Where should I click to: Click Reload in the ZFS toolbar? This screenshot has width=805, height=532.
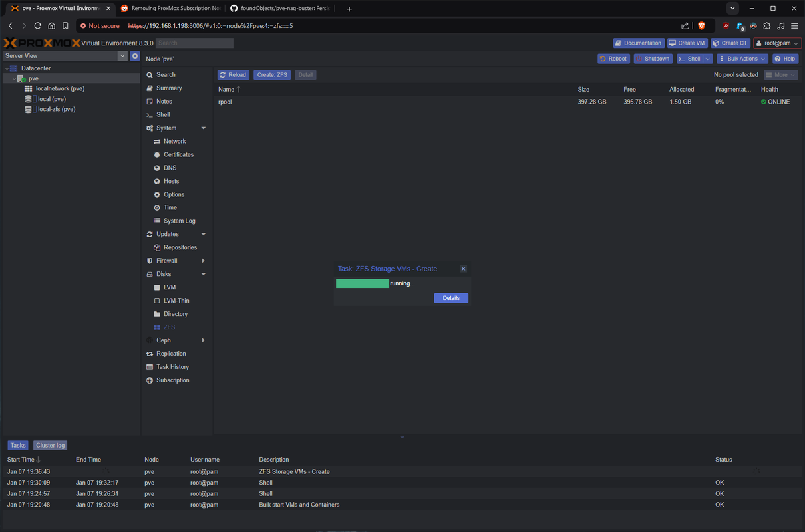coord(233,74)
